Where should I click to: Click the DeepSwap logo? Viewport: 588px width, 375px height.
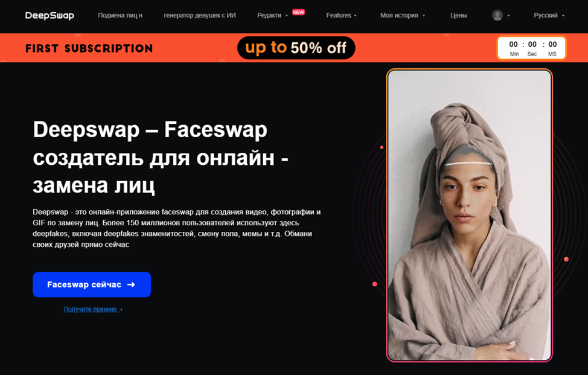pyautogui.click(x=50, y=15)
